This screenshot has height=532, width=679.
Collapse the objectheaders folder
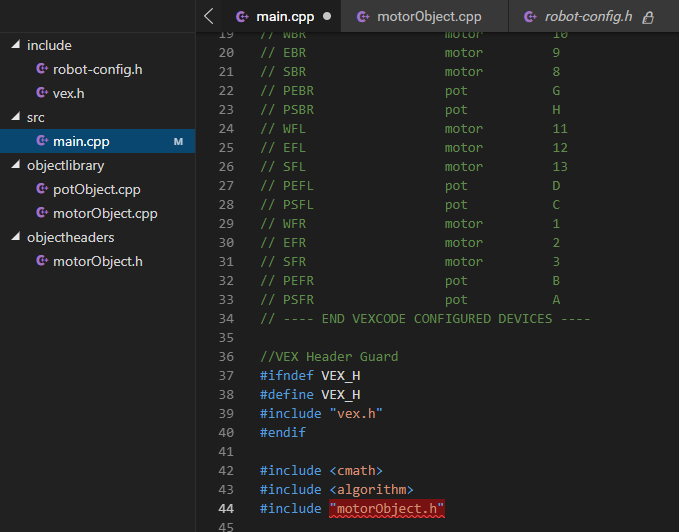point(16,236)
